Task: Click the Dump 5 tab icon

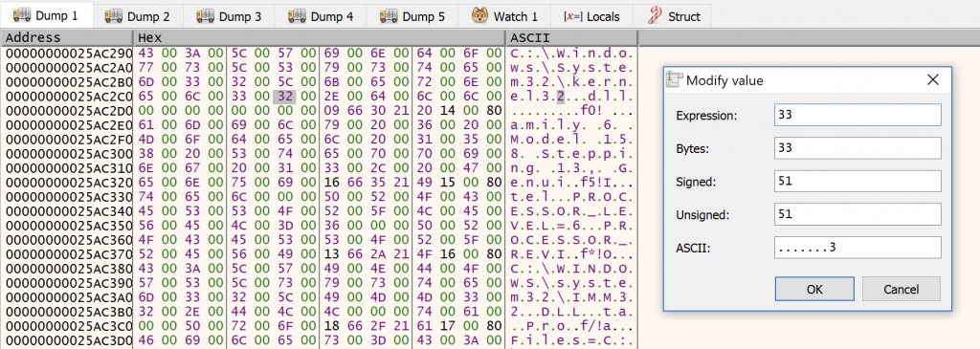Action: click(390, 15)
